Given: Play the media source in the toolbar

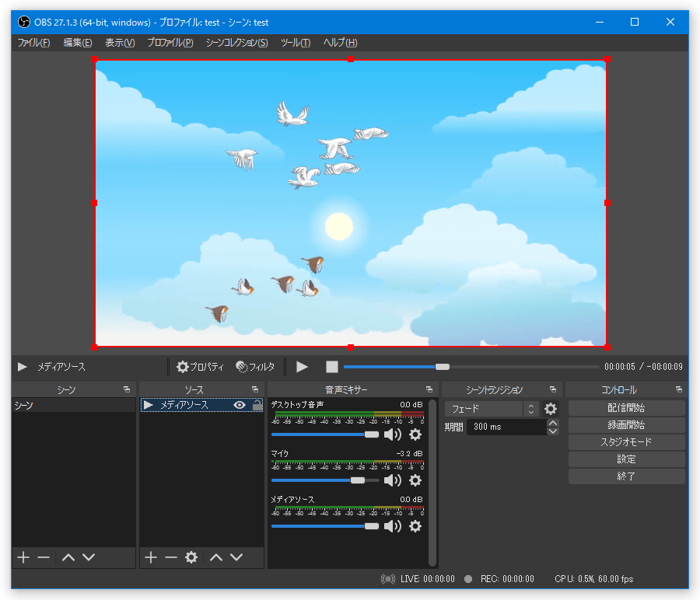Looking at the screenshot, I should 303,367.
